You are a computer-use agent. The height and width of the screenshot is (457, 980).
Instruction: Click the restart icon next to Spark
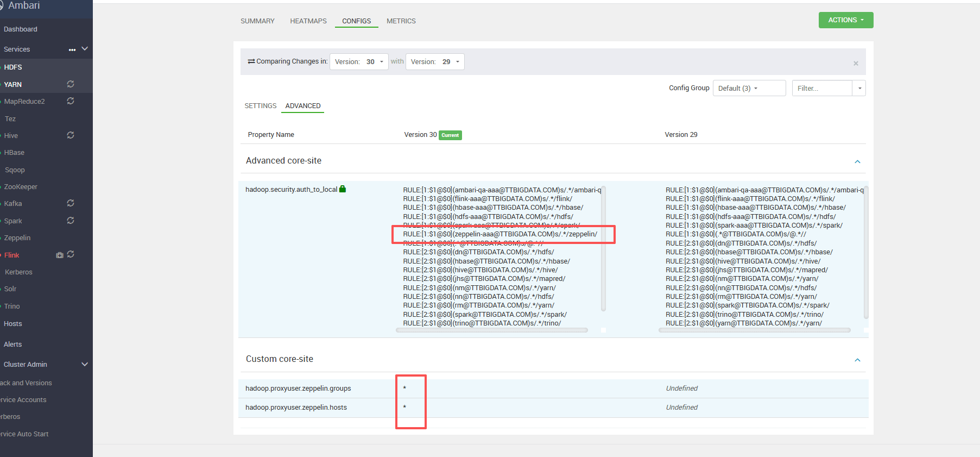71,221
